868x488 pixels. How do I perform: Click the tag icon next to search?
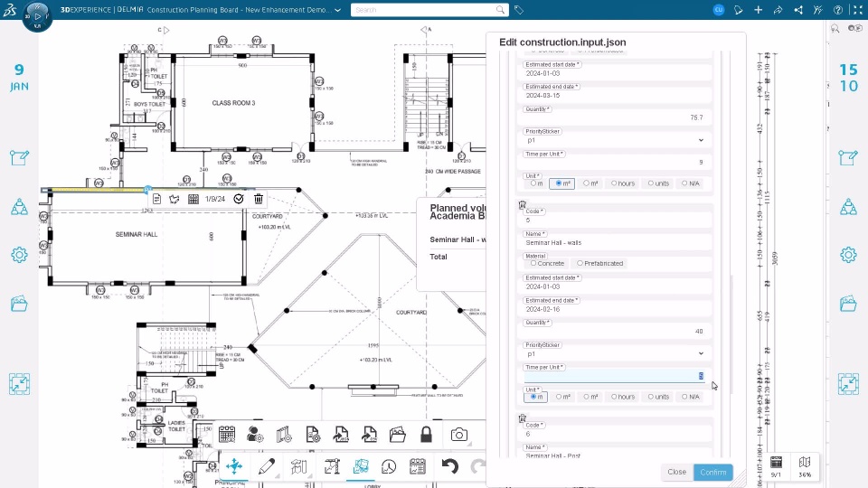tap(519, 10)
